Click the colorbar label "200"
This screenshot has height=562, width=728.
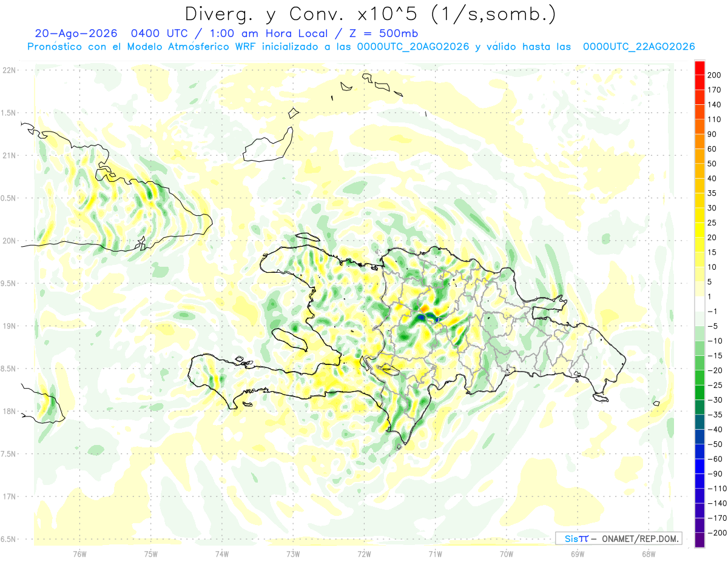pyautogui.click(x=715, y=75)
